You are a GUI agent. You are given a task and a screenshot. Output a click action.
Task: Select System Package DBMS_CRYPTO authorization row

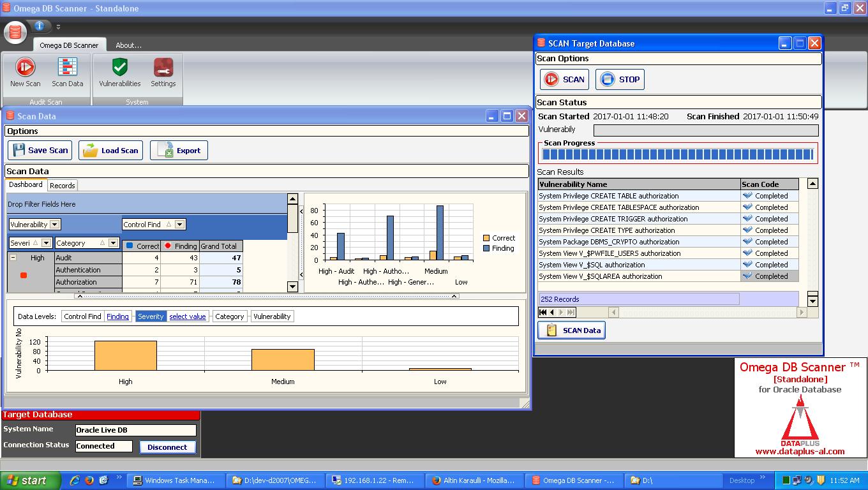[668, 242]
